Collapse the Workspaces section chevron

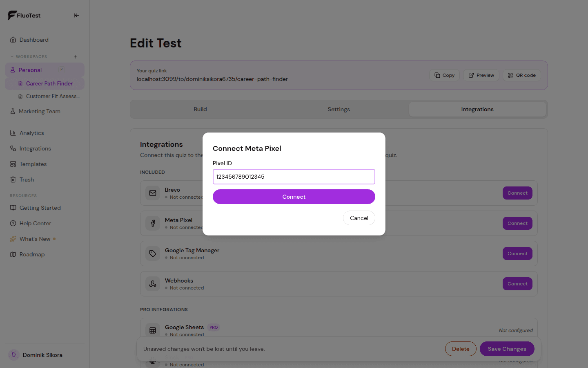point(12,57)
